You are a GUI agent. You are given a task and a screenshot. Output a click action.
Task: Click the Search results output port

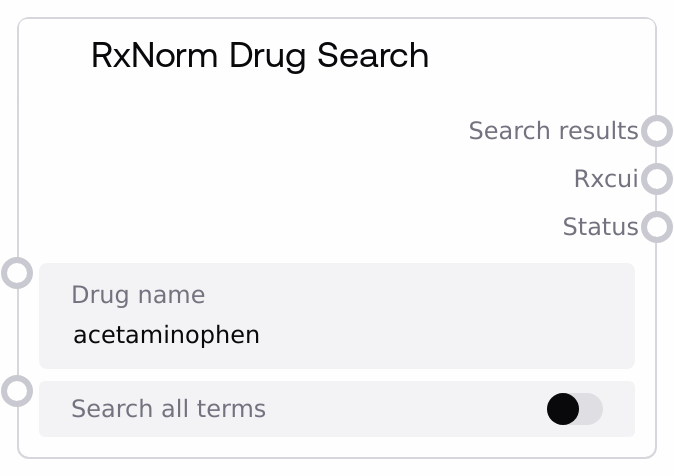pos(656,131)
